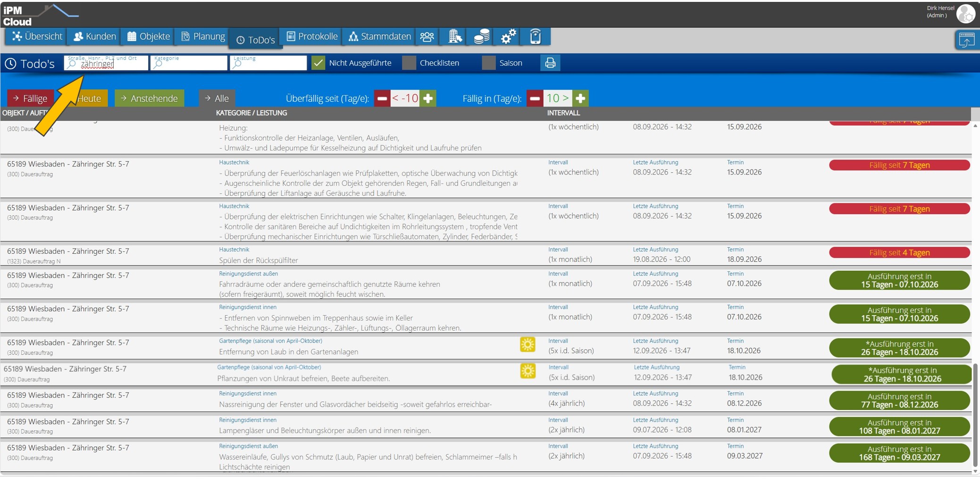Image resolution: width=980 pixels, height=484 pixels.
Task: Decrease Fällig in days with minus
Action: pyautogui.click(x=535, y=98)
